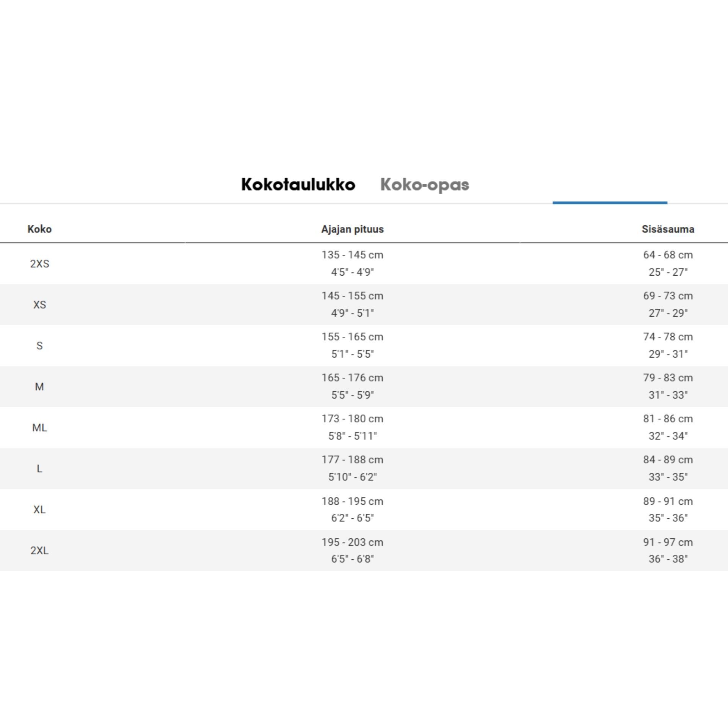The width and height of the screenshot is (728, 728).
Task: Select the L size label
Action: click(39, 469)
